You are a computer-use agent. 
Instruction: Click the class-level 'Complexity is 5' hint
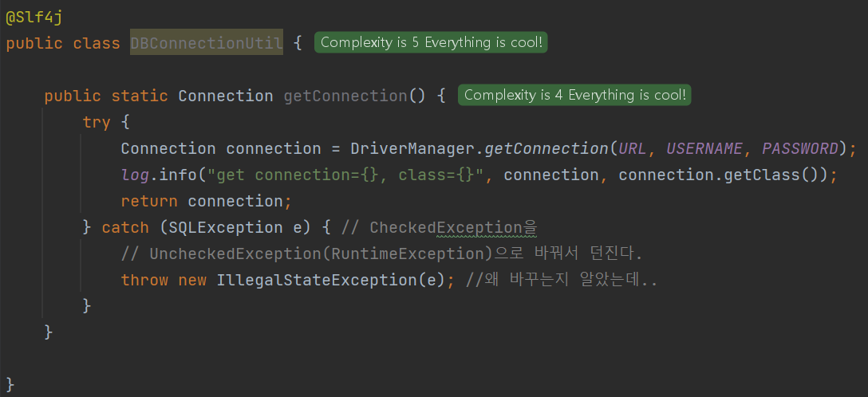(x=431, y=42)
